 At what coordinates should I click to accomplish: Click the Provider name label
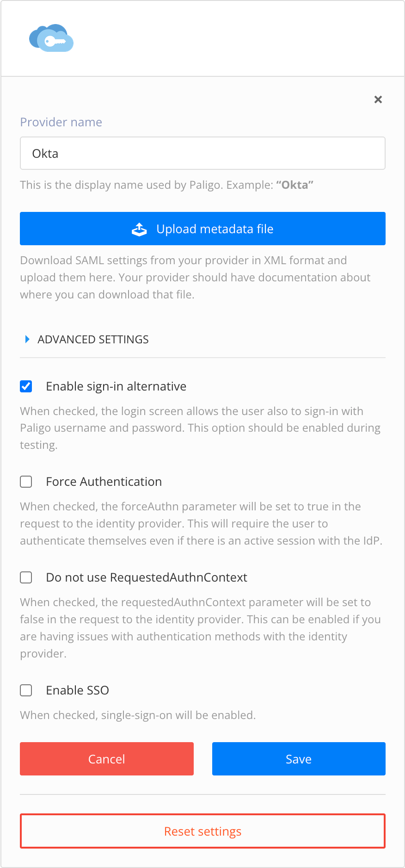[61, 122]
